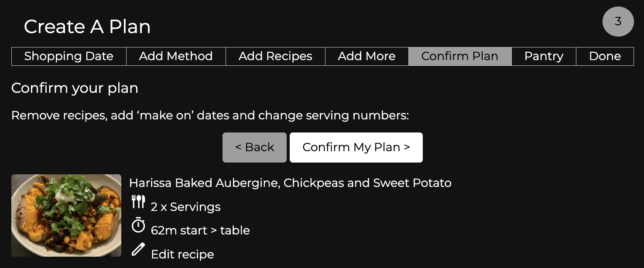This screenshot has height=268, width=644.
Task: Click the '2 x Servings' label
Action: click(x=185, y=207)
